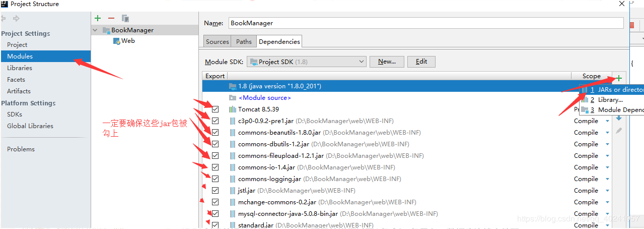
Task: Toggle export checkbox for commons-beanutils-1.8.0.jar
Action: [x=216, y=132]
